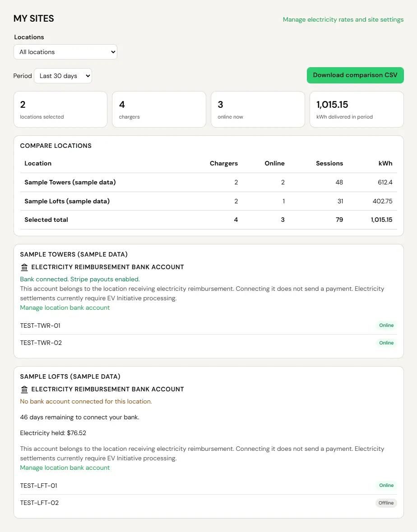
Task: Open Manage electricity rates and site settings
Action: coord(343,19)
